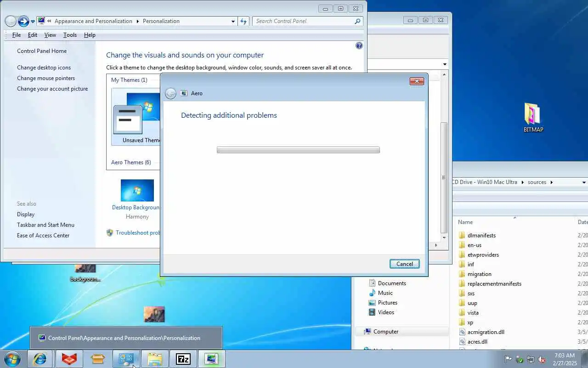
Task: Select the acmigration.dll file icon
Action: click(x=463, y=332)
